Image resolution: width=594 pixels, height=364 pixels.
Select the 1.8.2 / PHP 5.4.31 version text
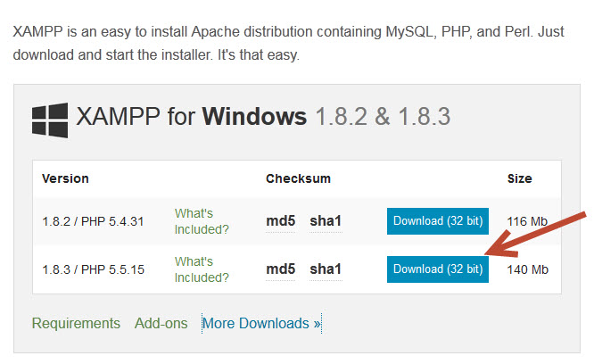click(93, 221)
